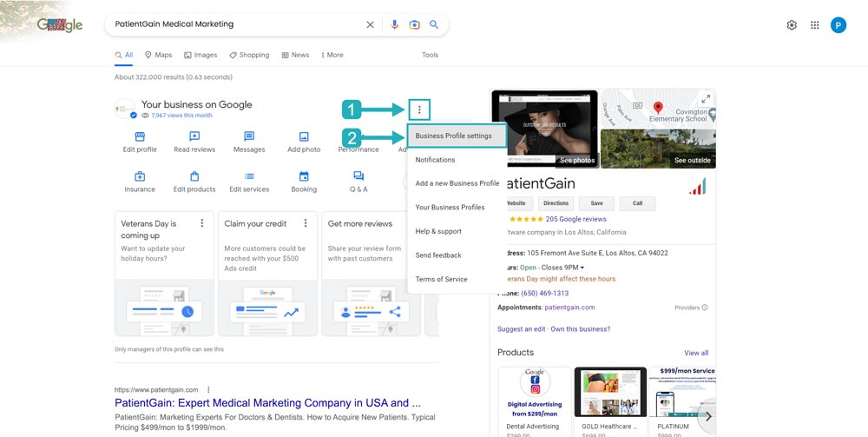Screen dimensions: 868x437
Task: Switch to the Maps tab
Action: tap(158, 55)
